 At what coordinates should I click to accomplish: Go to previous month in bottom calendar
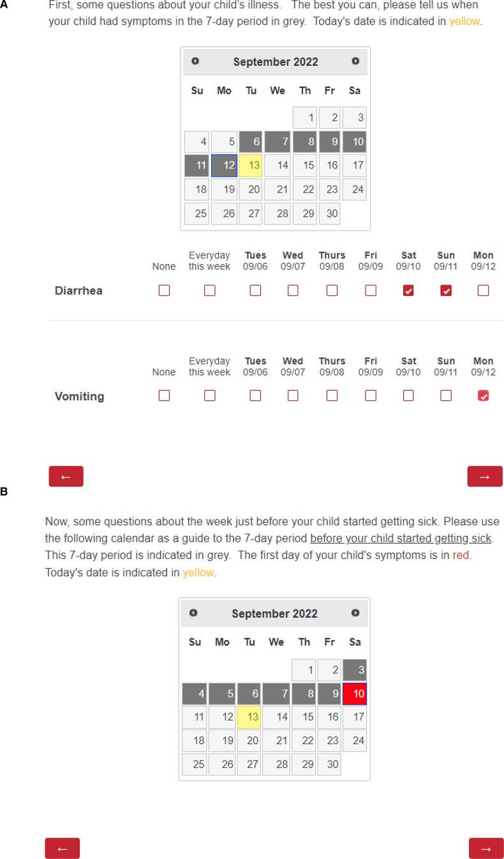tap(193, 613)
